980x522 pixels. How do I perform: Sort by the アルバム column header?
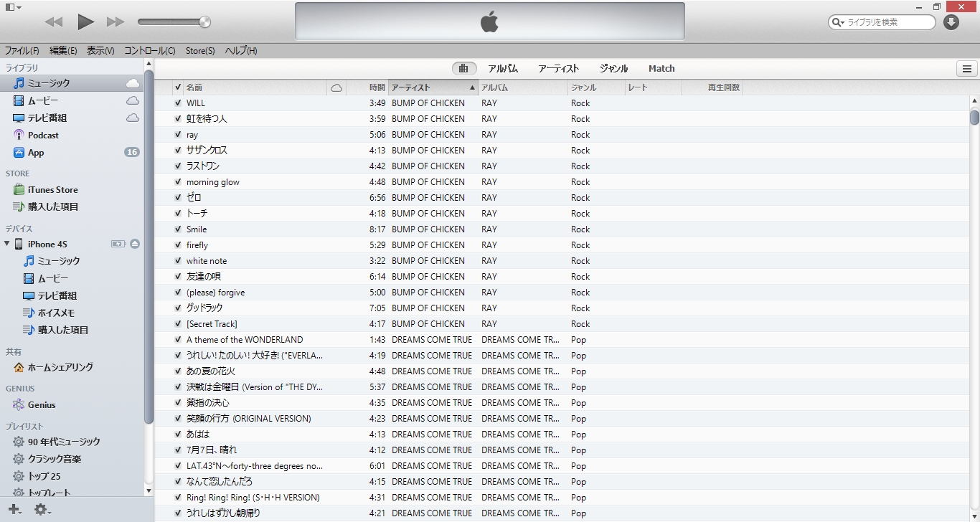click(523, 87)
